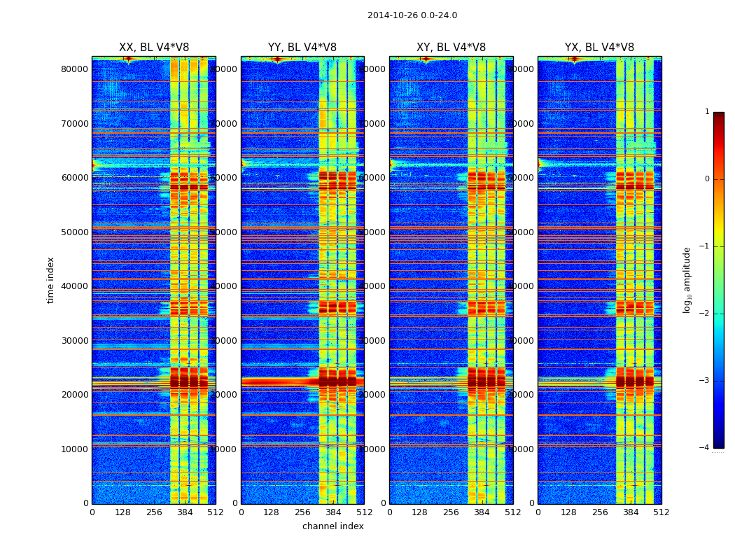Click the figure title 2014-10-26 0.0-24.0

[412, 15]
